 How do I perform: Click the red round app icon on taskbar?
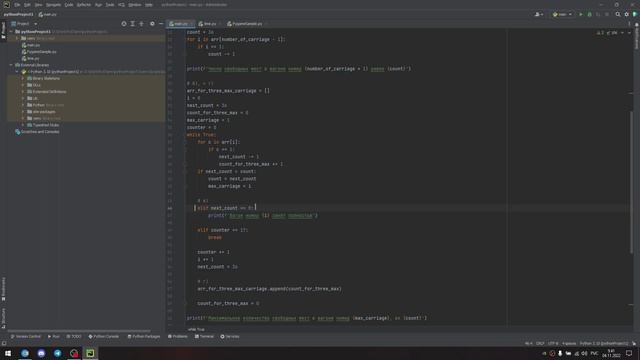coord(74,353)
